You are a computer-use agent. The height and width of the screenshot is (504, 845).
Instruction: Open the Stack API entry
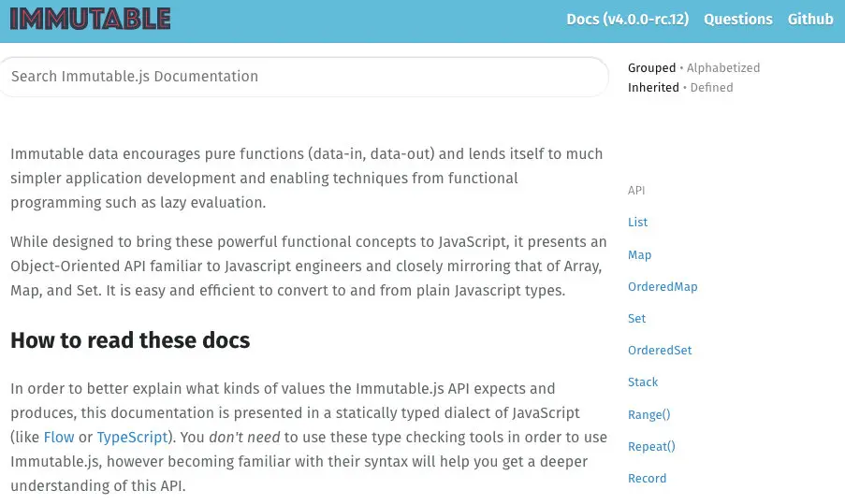coord(642,382)
